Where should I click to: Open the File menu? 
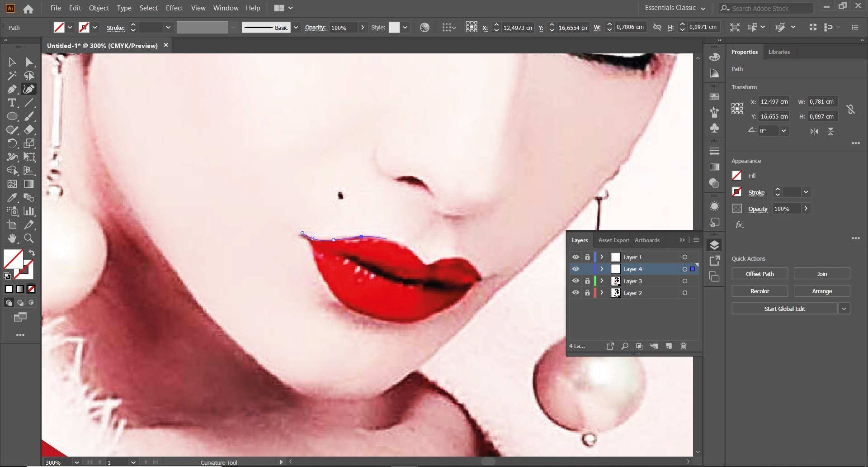click(56, 8)
